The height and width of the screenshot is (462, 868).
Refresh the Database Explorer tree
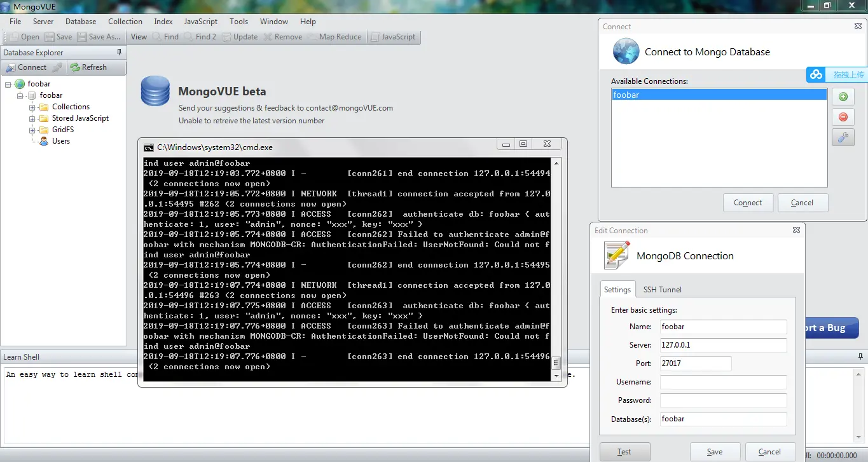point(88,67)
